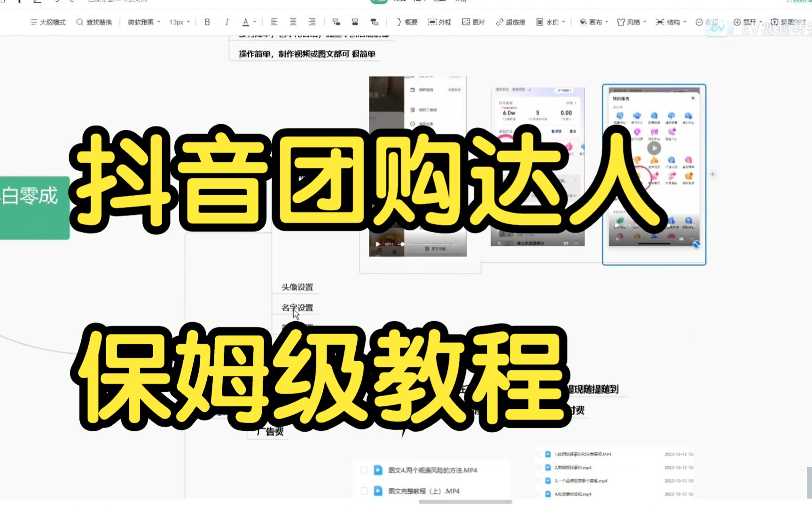
Task: Open the 微软雅黑 font family dropdown
Action: click(144, 22)
